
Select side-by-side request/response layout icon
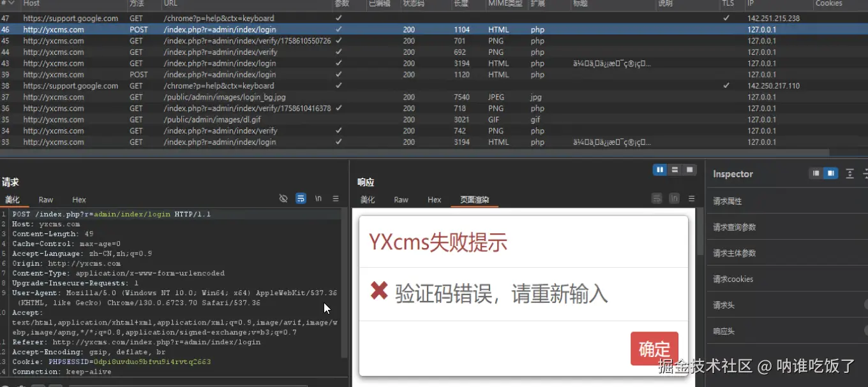pos(660,170)
